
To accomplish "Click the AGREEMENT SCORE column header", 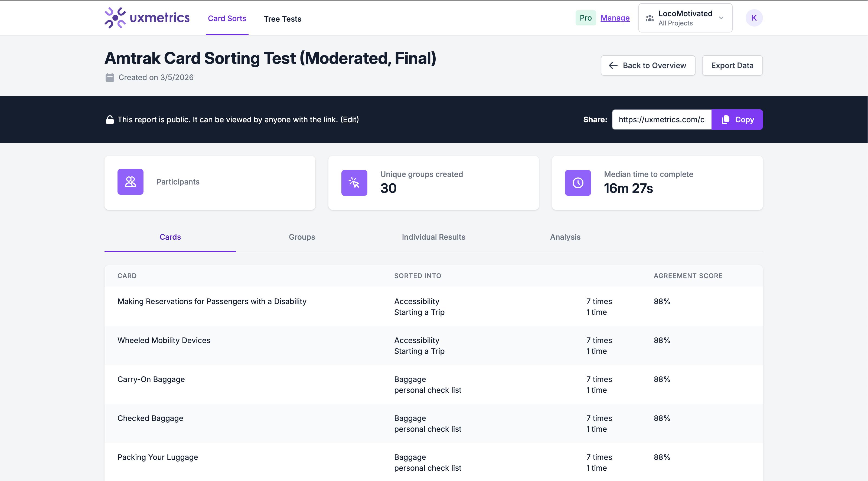I will tap(688, 276).
